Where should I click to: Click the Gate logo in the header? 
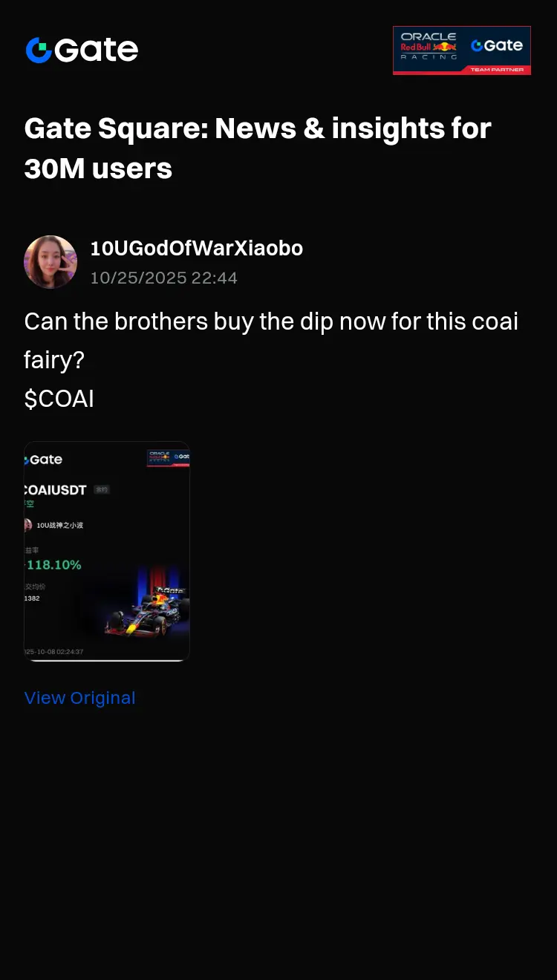82,50
